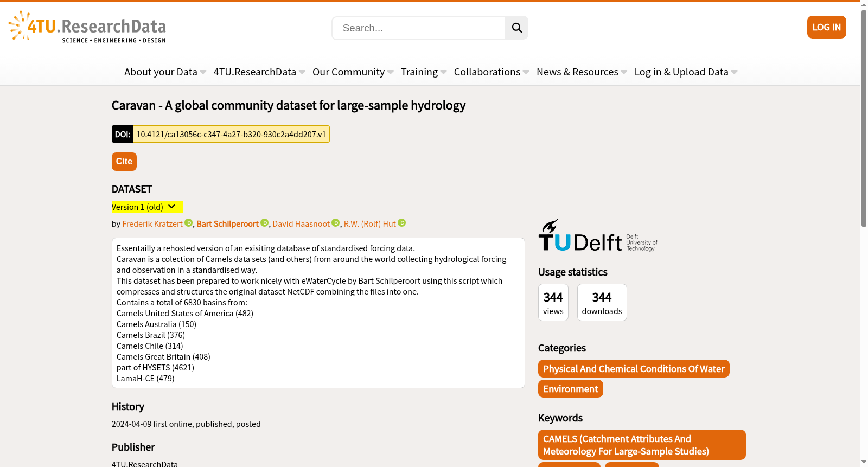Click the 344 views statistic box
Screen dimensions: 868x467
(553, 303)
